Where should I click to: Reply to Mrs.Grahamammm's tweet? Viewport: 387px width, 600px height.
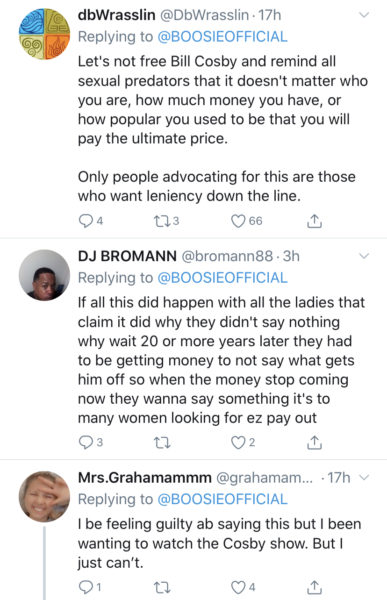(x=85, y=587)
